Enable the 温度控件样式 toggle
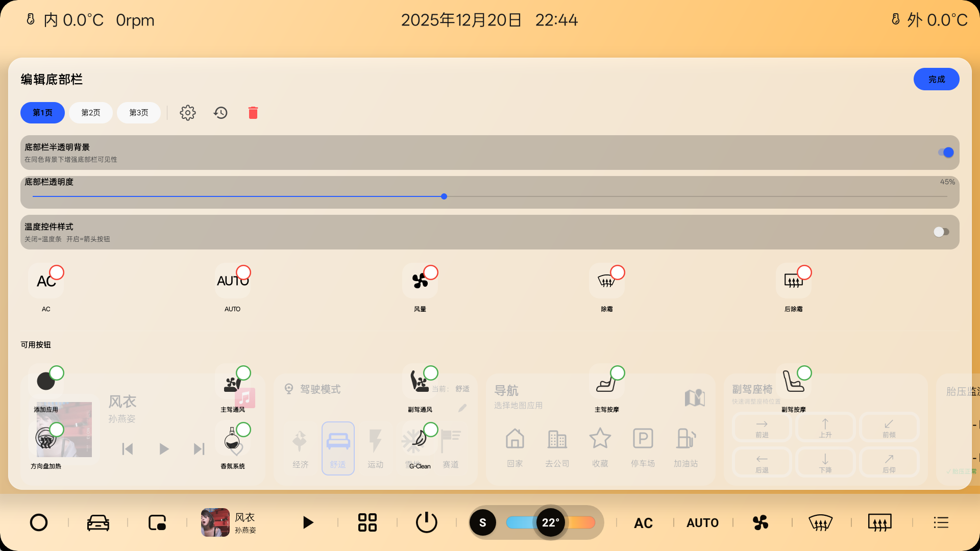This screenshot has width=980, height=551. 941,232
